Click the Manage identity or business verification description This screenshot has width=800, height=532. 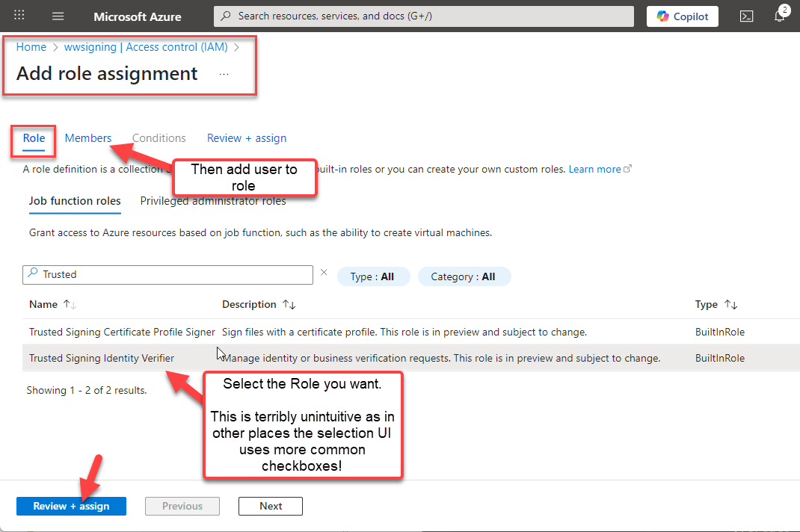(x=441, y=358)
